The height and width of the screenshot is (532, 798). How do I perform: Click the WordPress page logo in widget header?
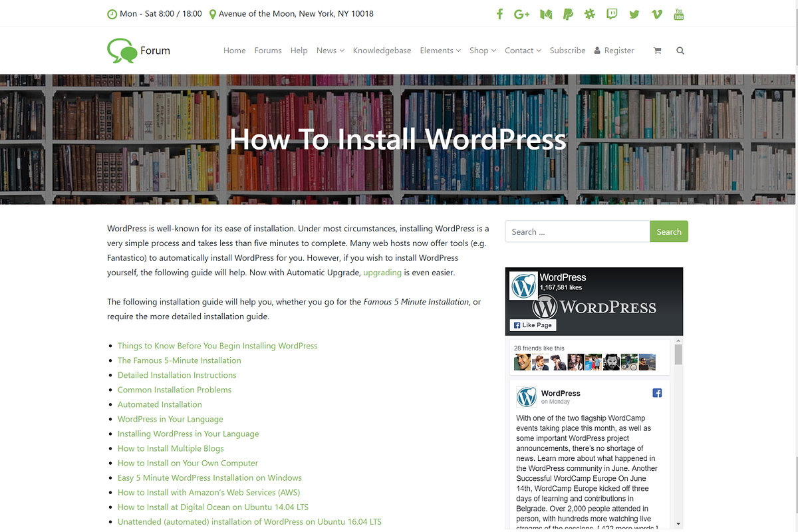[x=523, y=285]
